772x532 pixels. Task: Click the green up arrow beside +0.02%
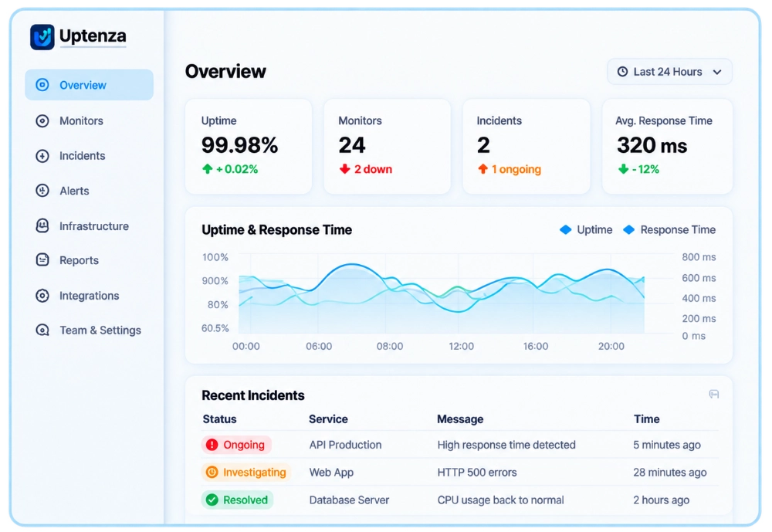pos(207,169)
